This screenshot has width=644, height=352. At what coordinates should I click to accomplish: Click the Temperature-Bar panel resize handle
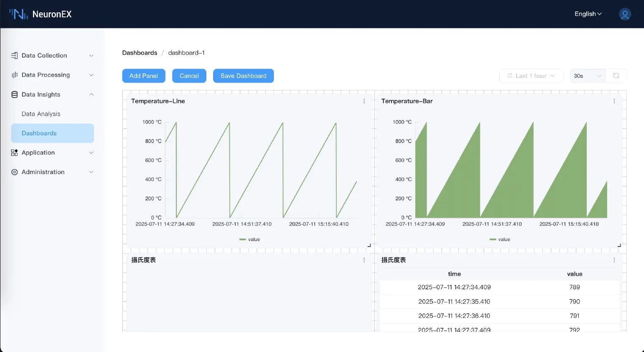click(619, 245)
